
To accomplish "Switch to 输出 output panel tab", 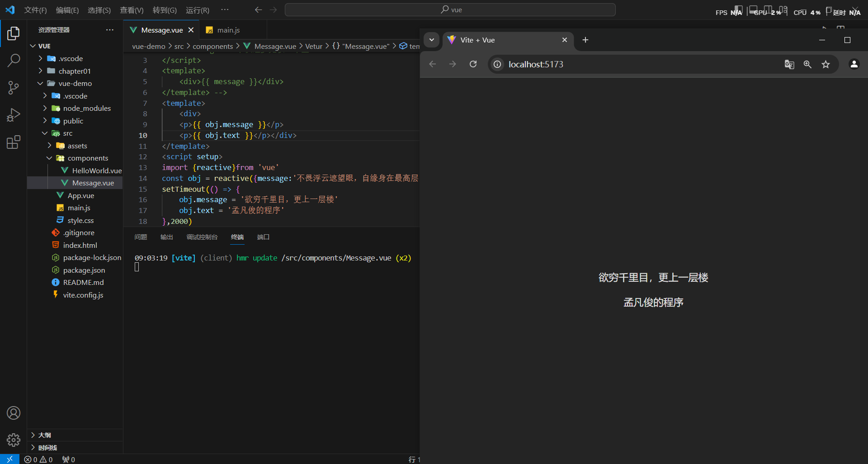I will click(x=167, y=237).
